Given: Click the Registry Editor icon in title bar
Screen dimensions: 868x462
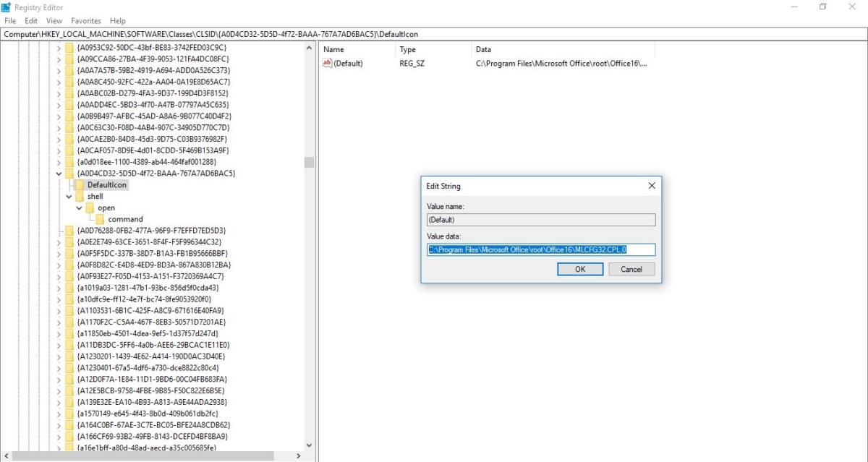Looking at the screenshot, I should [x=7, y=7].
